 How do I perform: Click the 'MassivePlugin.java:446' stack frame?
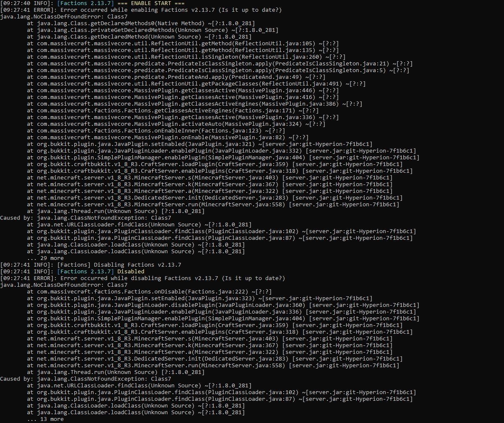click(x=183, y=90)
